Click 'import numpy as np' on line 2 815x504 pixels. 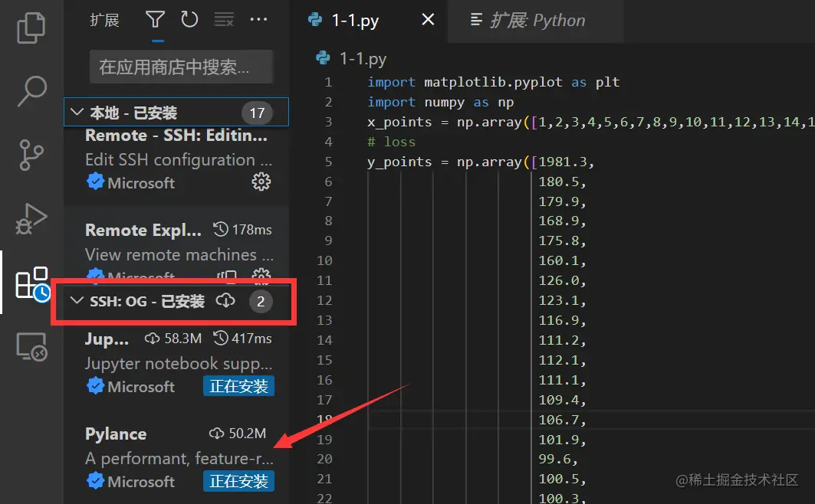pyautogui.click(x=440, y=102)
